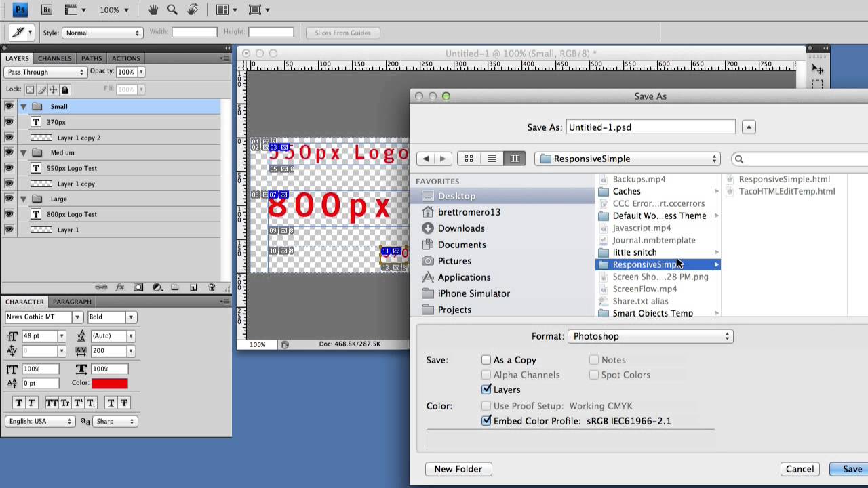Image resolution: width=868 pixels, height=488 pixels.
Task: Select the Rotate View tool icon
Action: (193, 9)
